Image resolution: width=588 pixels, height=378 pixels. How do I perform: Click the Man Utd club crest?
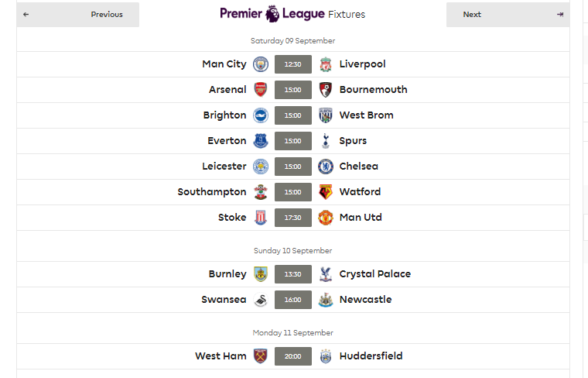coord(326,218)
